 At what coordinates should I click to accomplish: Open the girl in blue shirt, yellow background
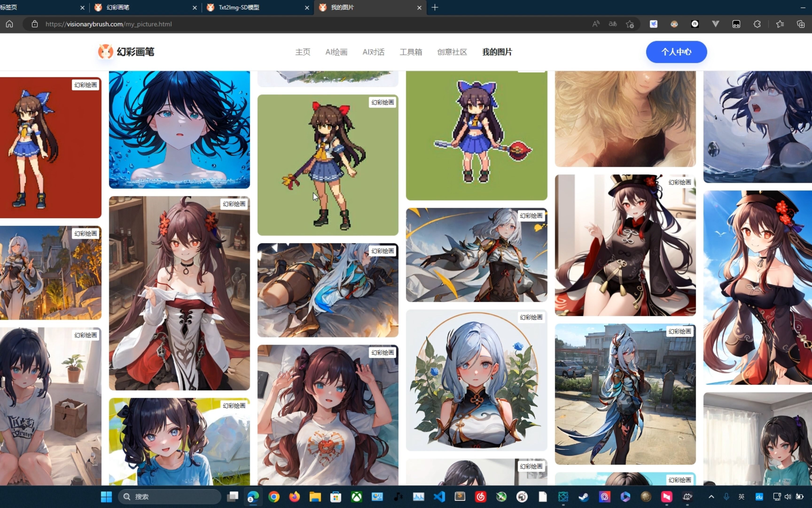pyautogui.click(x=180, y=442)
